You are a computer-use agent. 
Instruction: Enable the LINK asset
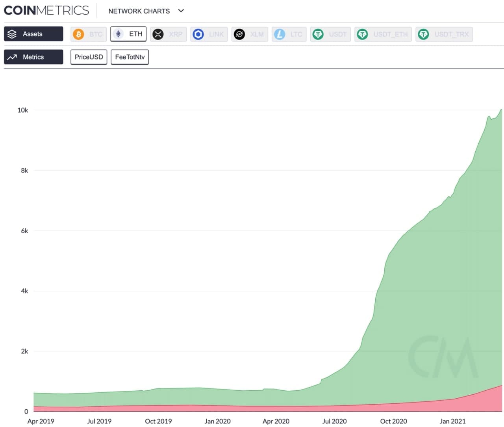point(209,34)
